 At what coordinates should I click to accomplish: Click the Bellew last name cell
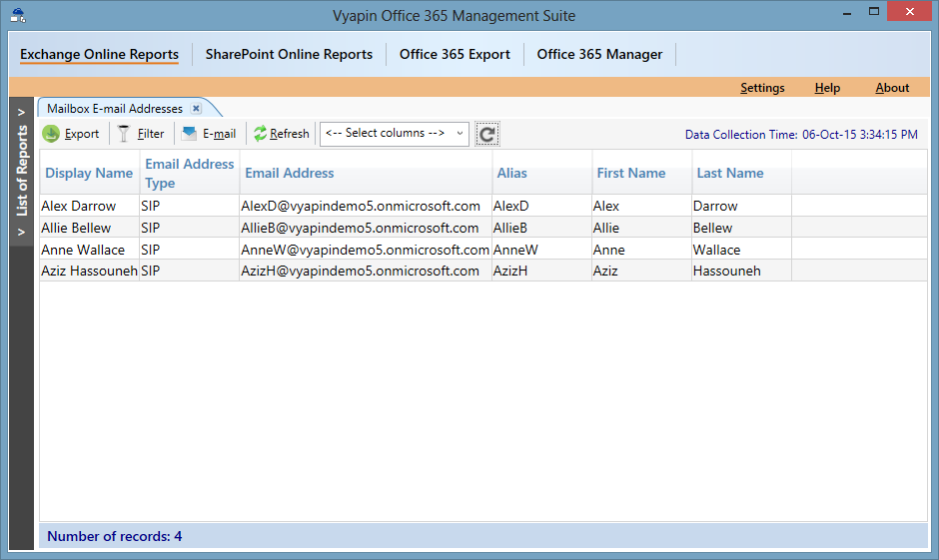click(741, 228)
